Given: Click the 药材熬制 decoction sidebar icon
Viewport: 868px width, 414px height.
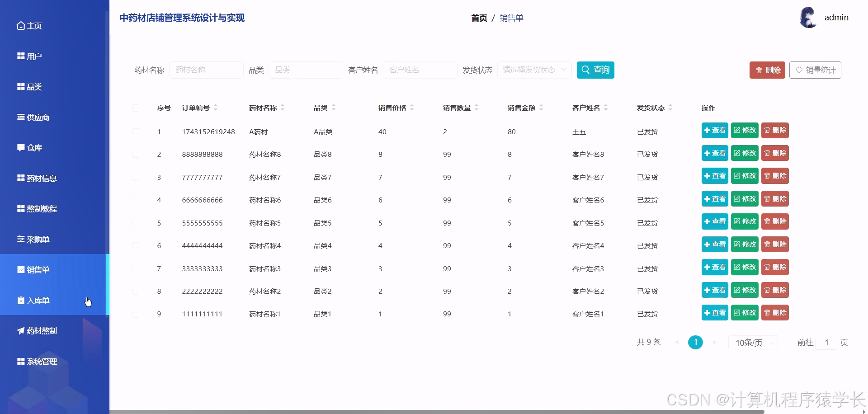Looking at the screenshot, I should pos(20,331).
